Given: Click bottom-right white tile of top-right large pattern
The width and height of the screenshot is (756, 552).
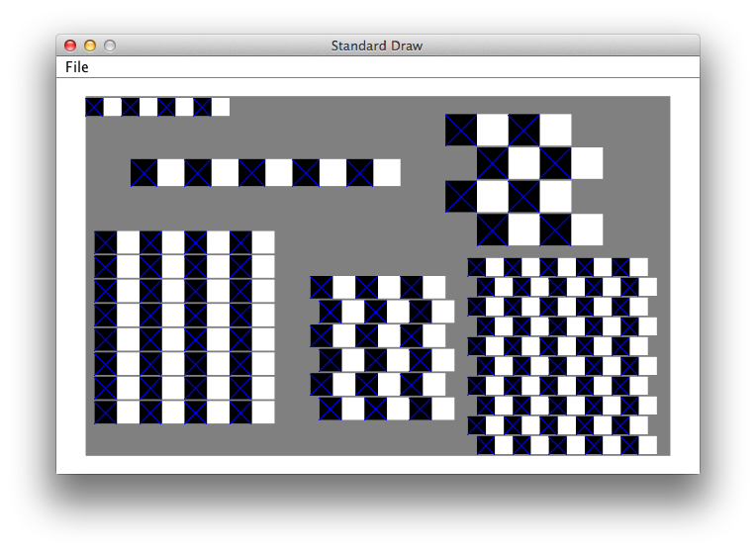Looking at the screenshot, I should (587, 230).
